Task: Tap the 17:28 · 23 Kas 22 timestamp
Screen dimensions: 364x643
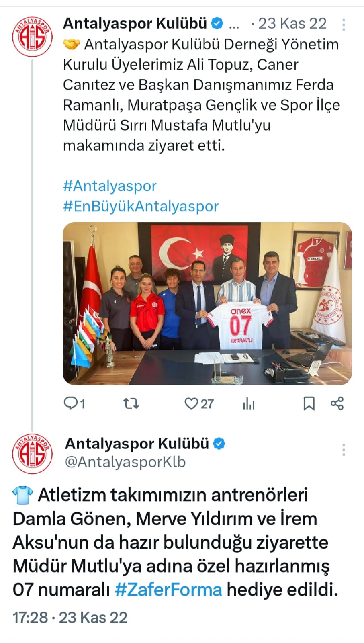Action: [x=70, y=617]
